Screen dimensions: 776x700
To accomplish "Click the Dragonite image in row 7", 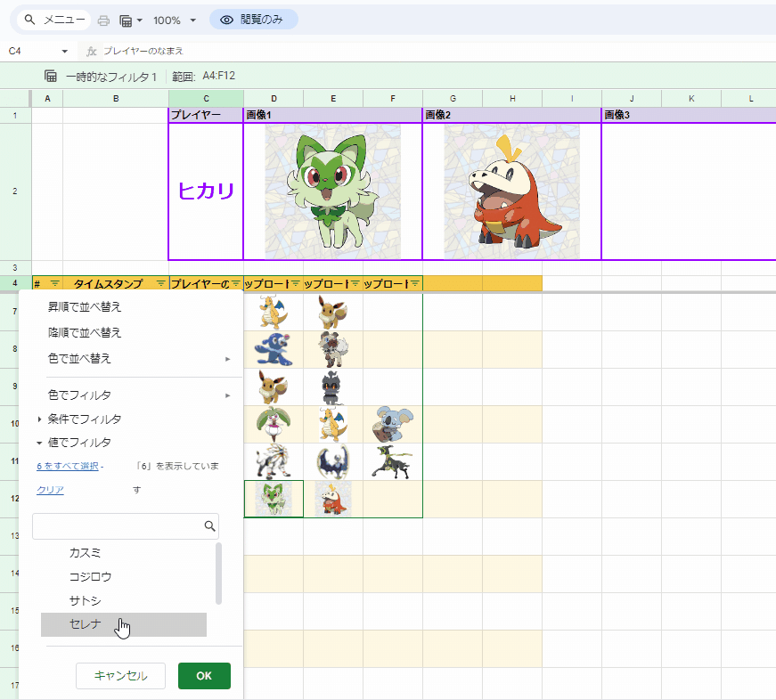I will click(x=274, y=313).
